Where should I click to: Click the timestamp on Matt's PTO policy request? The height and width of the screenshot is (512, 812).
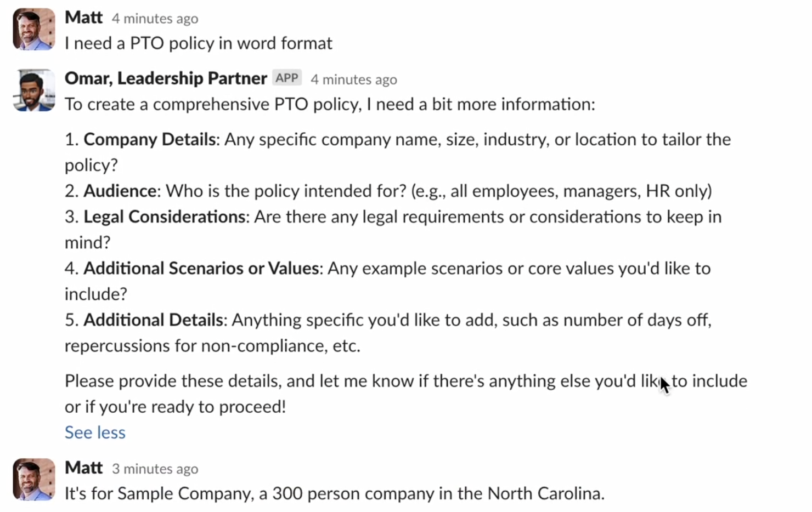[155, 19]
